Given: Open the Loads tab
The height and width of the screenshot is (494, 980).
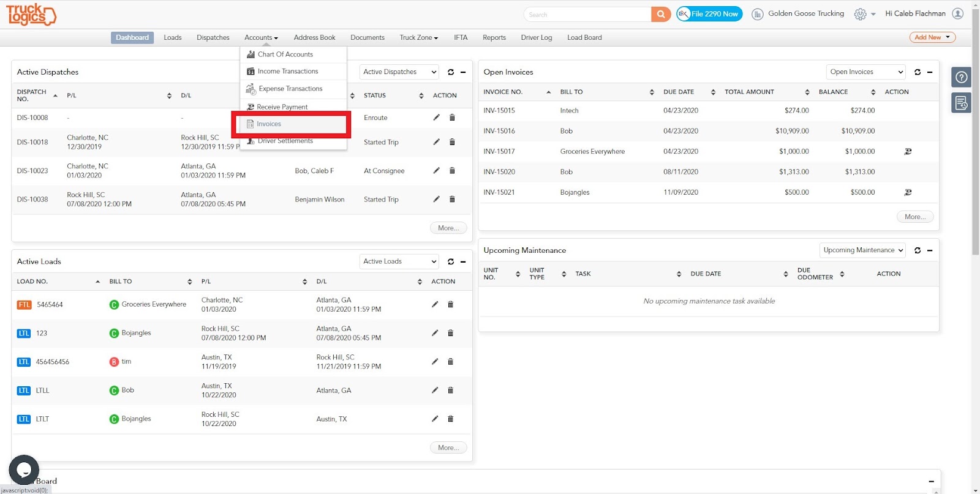Looking at the screenshot, I should [173, 38].
